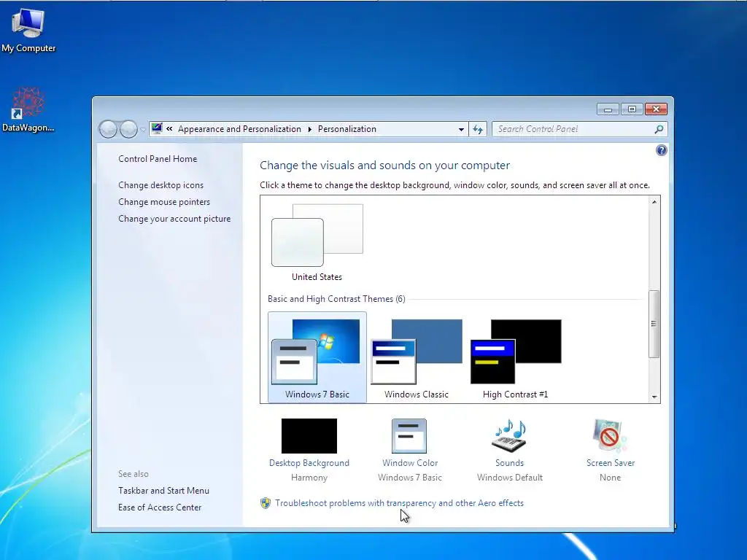Click the Screen Saver icon

tap(611, 435)
